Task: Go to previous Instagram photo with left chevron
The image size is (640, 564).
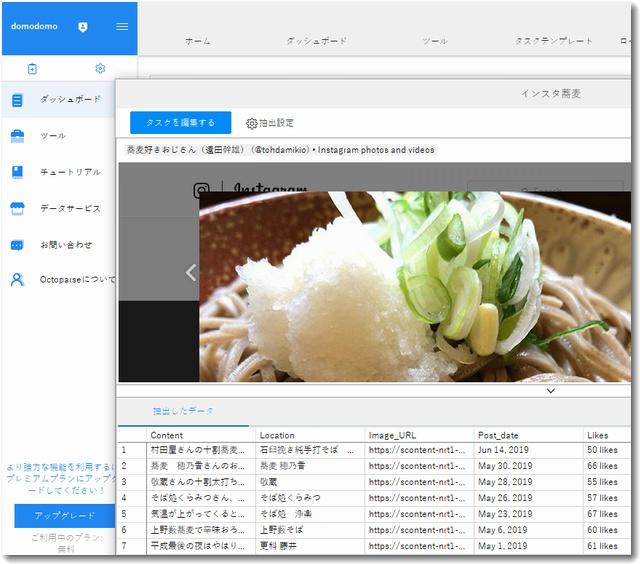Action: [x=191, y=272]
